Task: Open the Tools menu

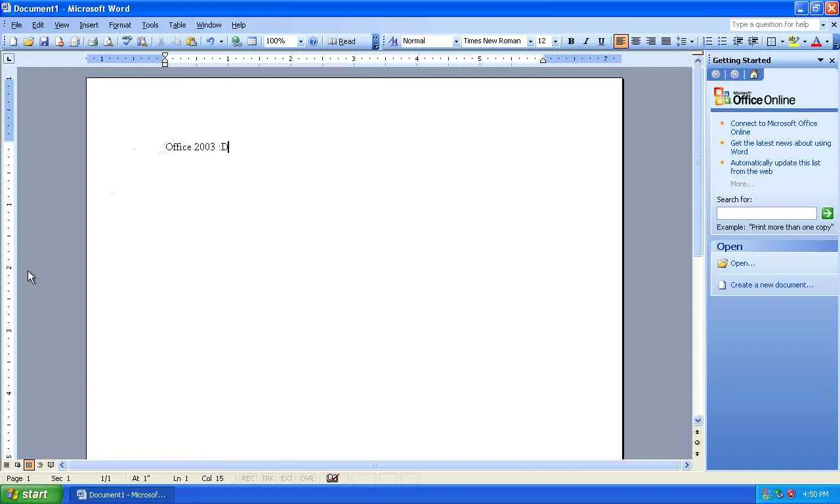Action: pos(150,25)
